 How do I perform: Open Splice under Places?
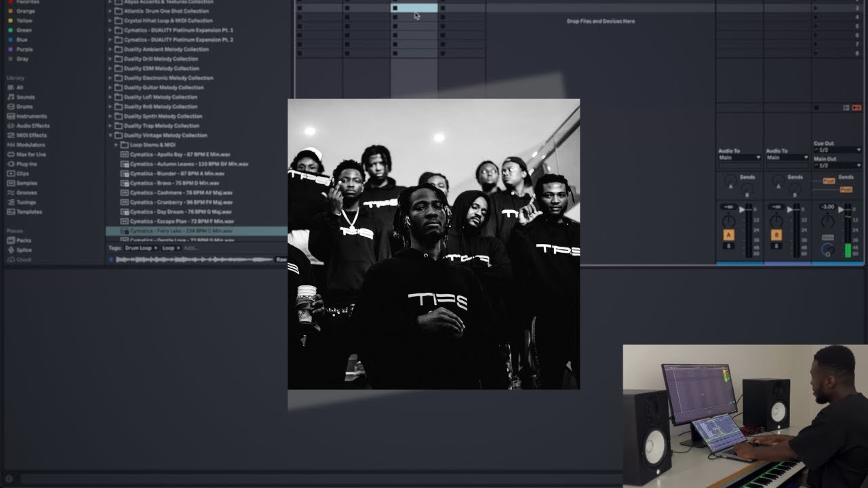[19, 249]
